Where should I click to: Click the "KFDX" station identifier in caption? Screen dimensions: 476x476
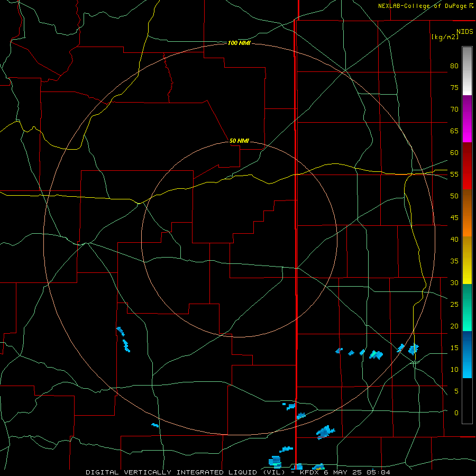tap(309, 472)
